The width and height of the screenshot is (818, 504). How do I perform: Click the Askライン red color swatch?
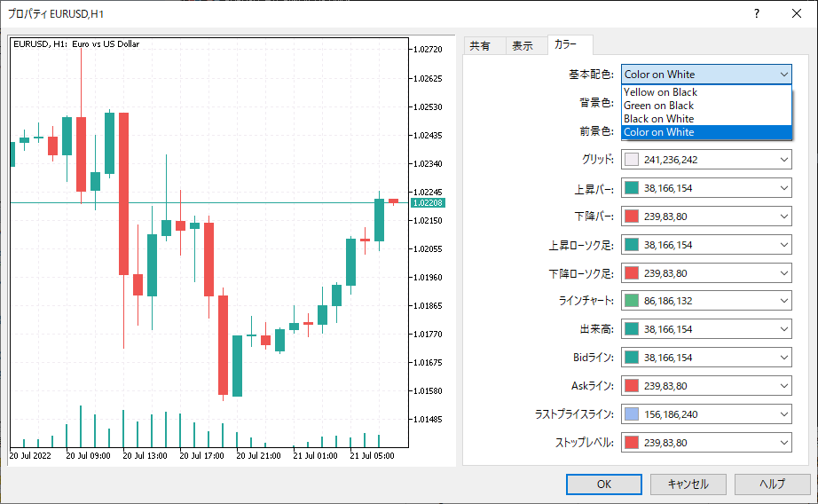(x=631, y=386)
